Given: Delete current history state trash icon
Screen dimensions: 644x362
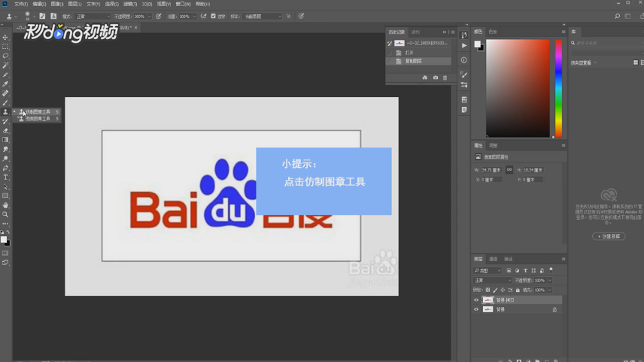Looking at the screenshot, I should pyautogui.click(x=445, y=78).
